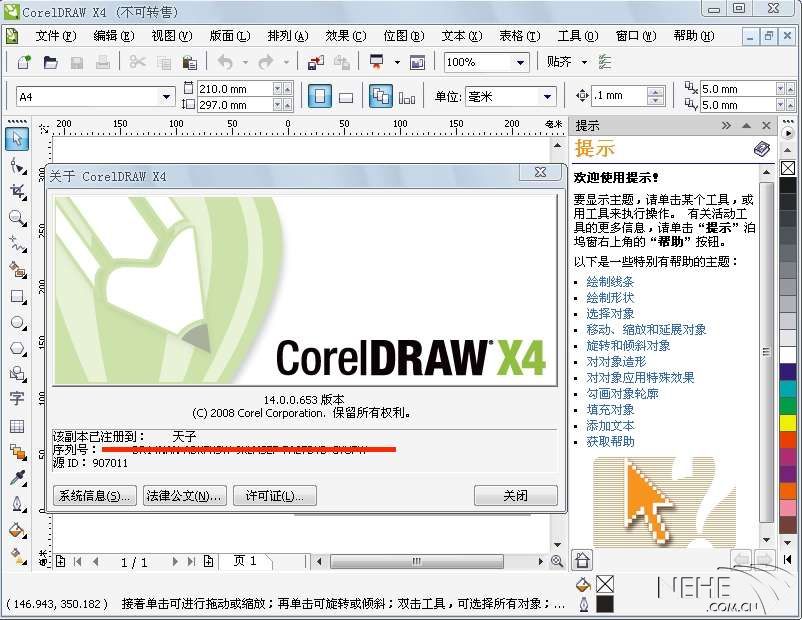
Task: Open the Hints help book icon
Action: click(762, 149)
